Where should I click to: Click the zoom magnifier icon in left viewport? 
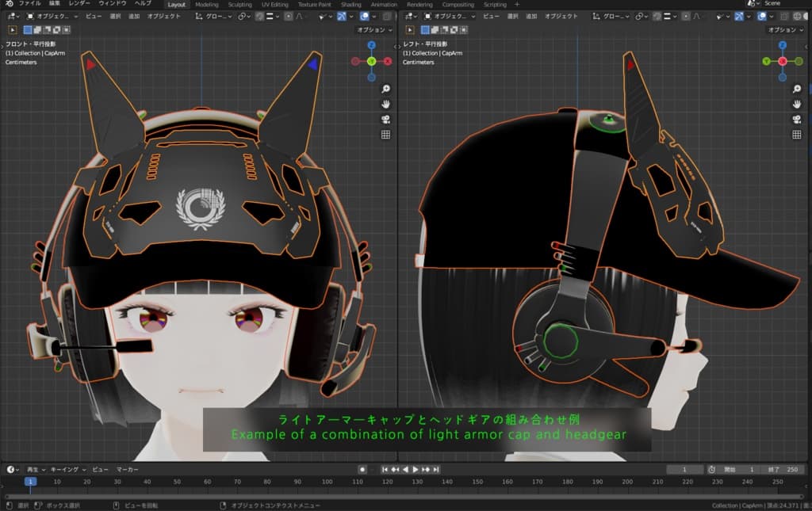tap(385, 89)
